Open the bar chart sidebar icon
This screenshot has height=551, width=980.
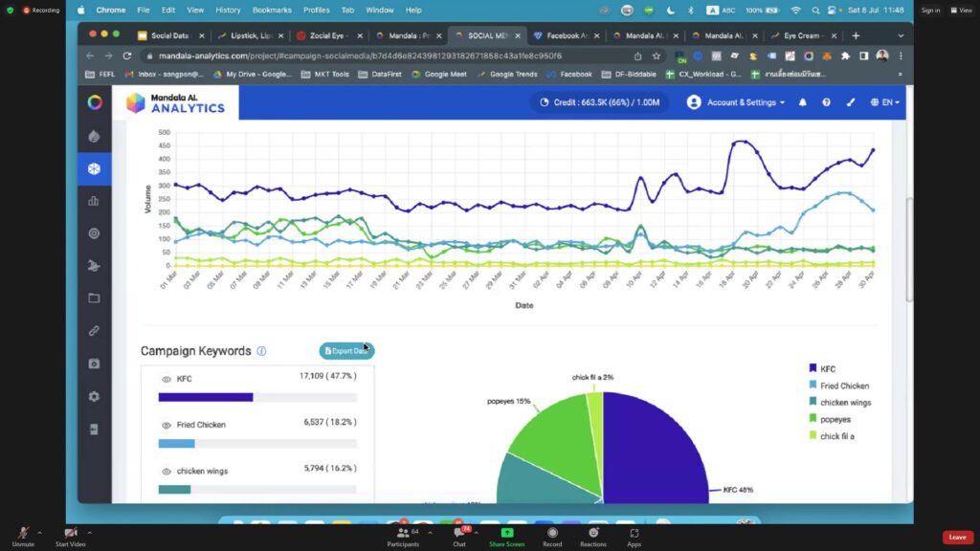click(x=95, y=201)
